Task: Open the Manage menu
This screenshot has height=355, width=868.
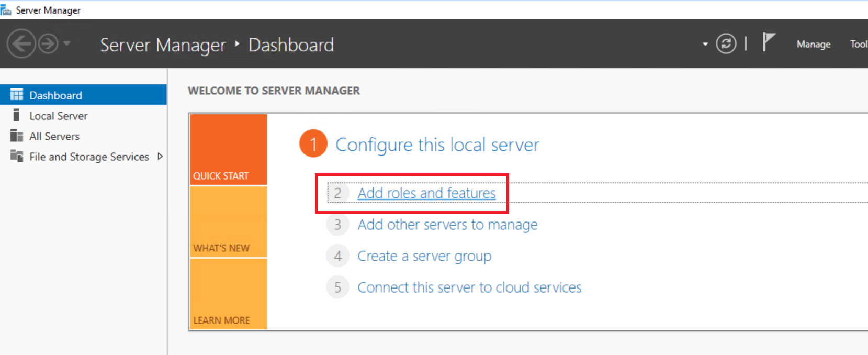Action: 814,44
